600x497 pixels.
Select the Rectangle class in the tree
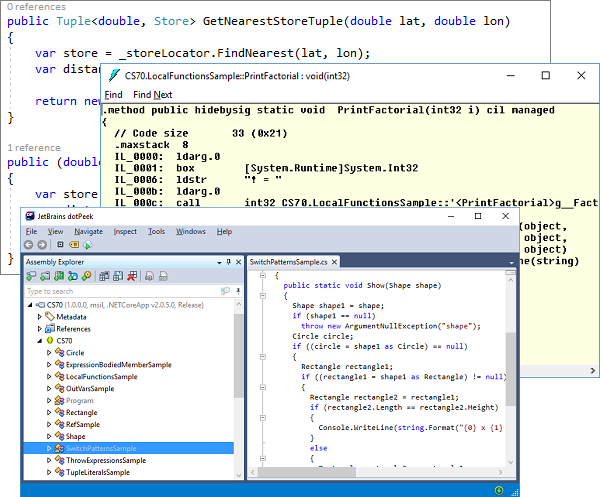coord(82,412)
